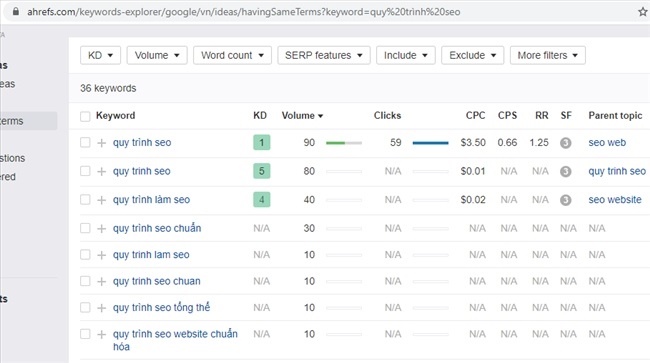Open SERP features badge for 'quy trinh seo'
The image size is (650, 363).
tap(565, 172)
